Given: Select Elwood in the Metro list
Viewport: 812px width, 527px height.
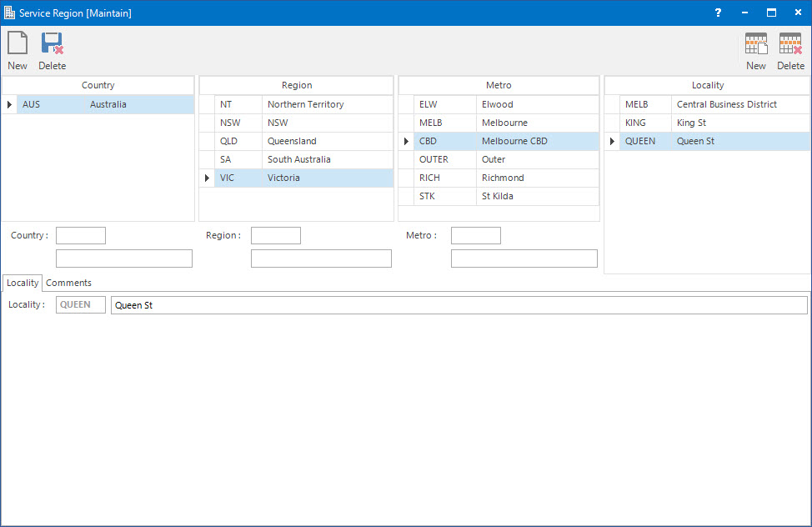Looking at the screenshot, I should [497, 104].
